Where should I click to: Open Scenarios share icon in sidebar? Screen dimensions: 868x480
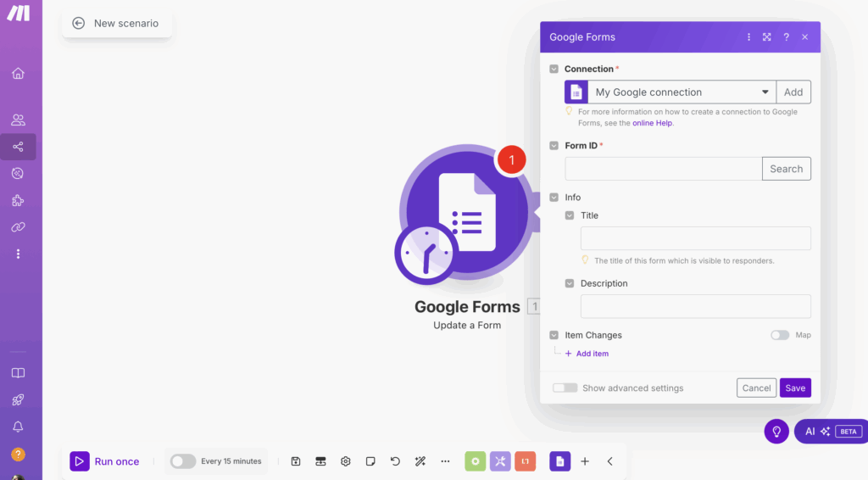pos(19,147)
